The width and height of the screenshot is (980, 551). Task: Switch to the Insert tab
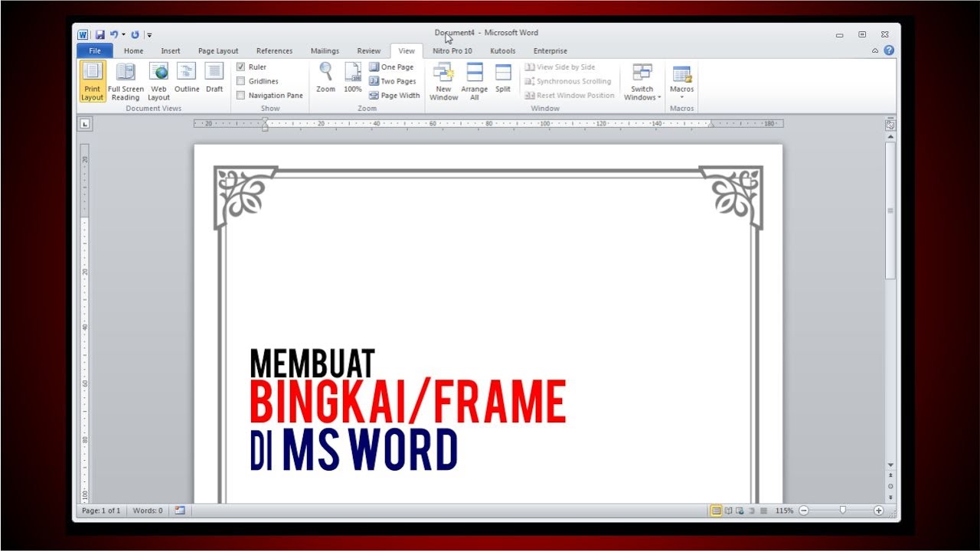[x=171, y=51]
